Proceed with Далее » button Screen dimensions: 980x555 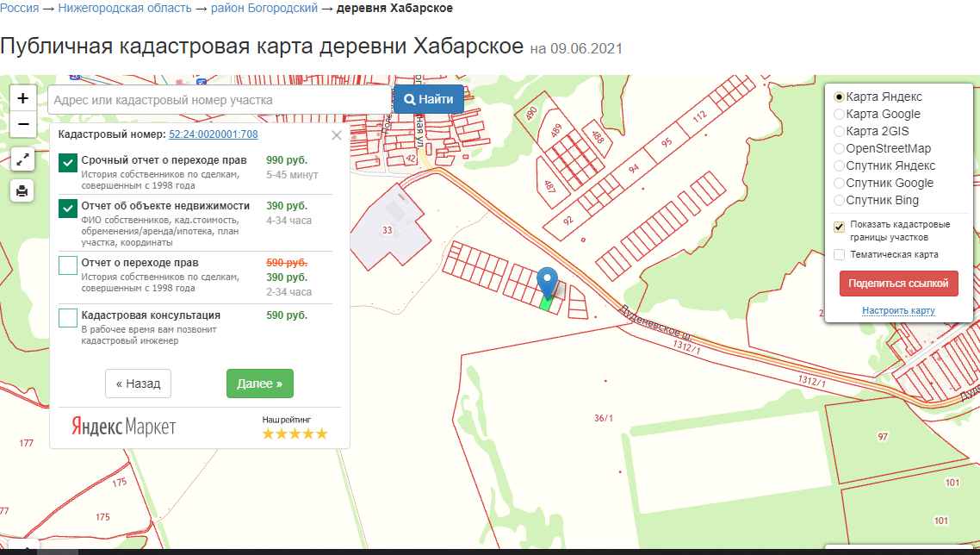260,384
